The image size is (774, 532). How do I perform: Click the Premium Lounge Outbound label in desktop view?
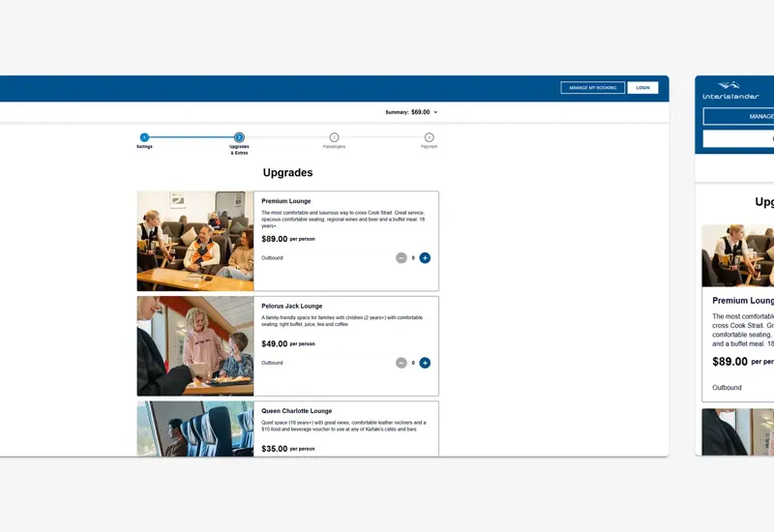(x=272, y=257)
